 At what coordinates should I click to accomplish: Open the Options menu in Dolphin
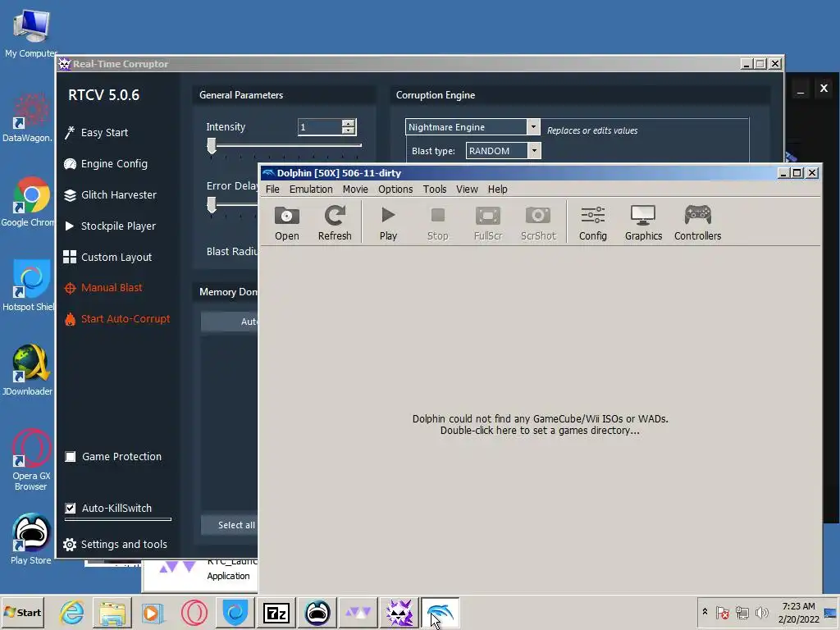395,189
